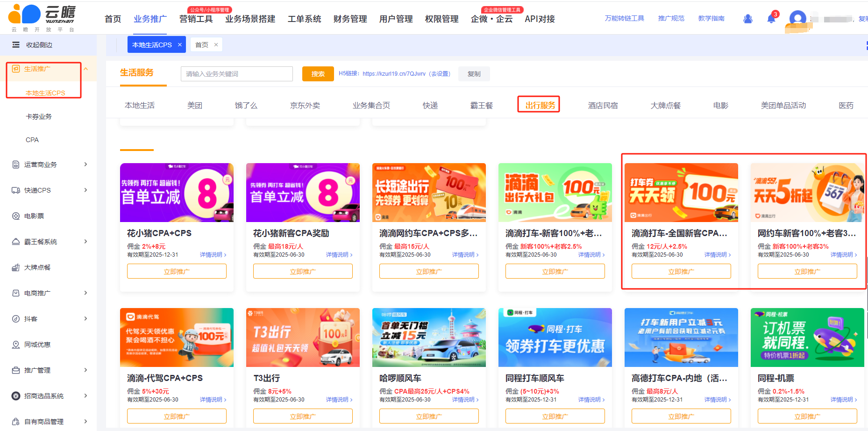Open the notification bell icon
The width and height of the screenshot is (868, 431).
771,19
